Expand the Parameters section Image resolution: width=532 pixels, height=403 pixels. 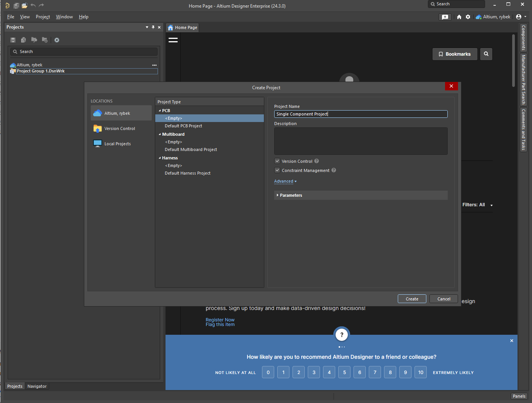point(361,195)
